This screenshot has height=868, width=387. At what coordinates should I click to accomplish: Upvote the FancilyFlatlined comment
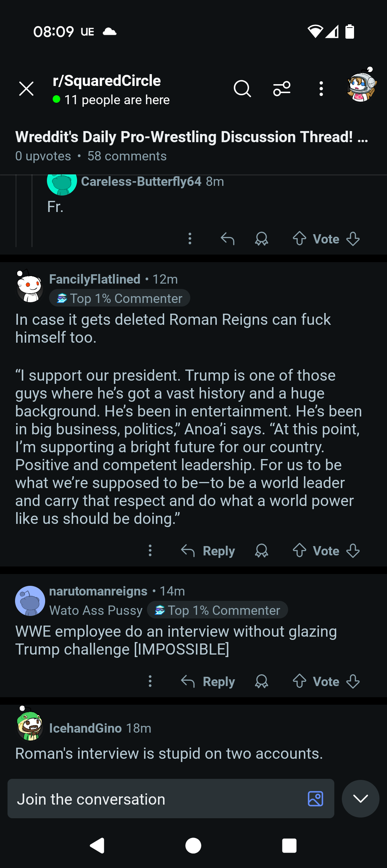(300, 550)
